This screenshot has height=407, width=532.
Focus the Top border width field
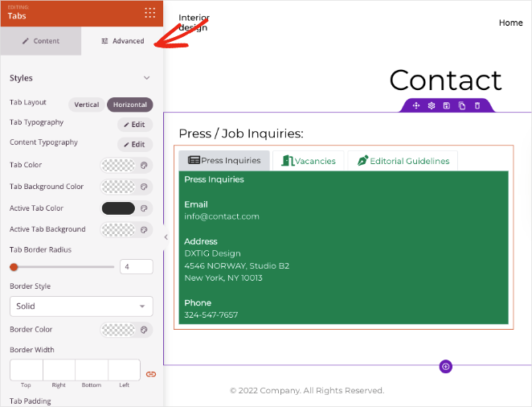pos(27,370)
